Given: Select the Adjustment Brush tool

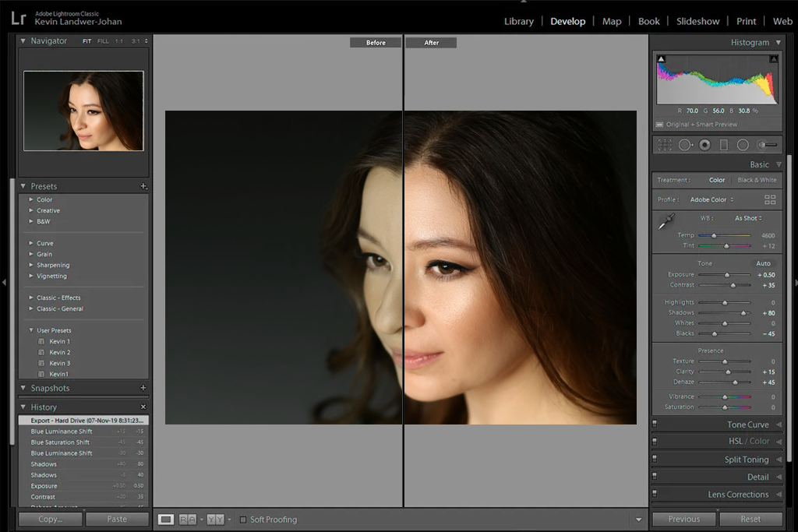Looking at the screenshot, I should 768,145.
